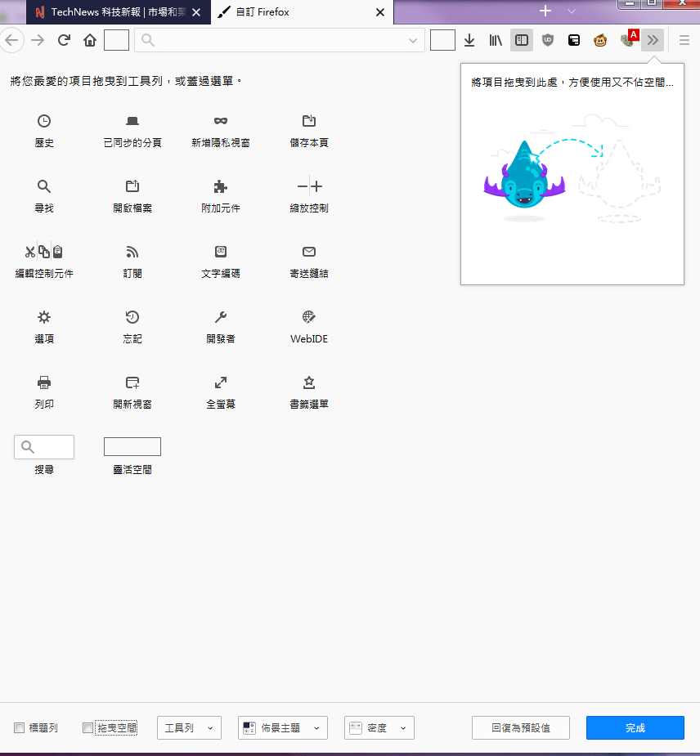Click the 儲存本頁 save page icon
Viewport: 700px width, 756px height.
[x=309, y=120]
